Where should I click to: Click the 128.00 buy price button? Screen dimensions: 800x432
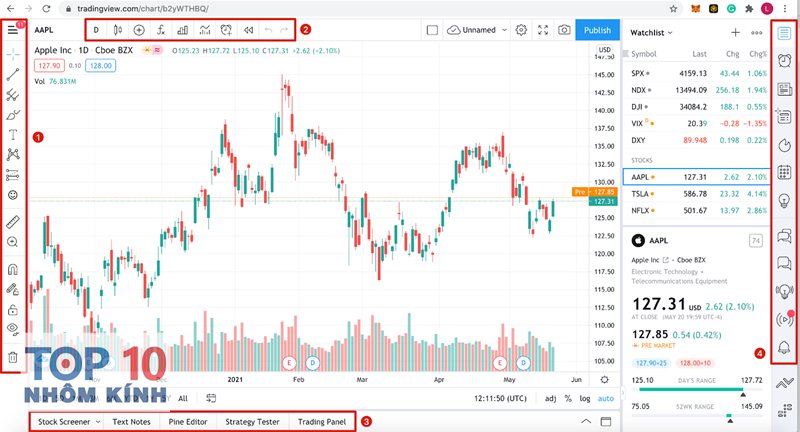pos(101,65)
